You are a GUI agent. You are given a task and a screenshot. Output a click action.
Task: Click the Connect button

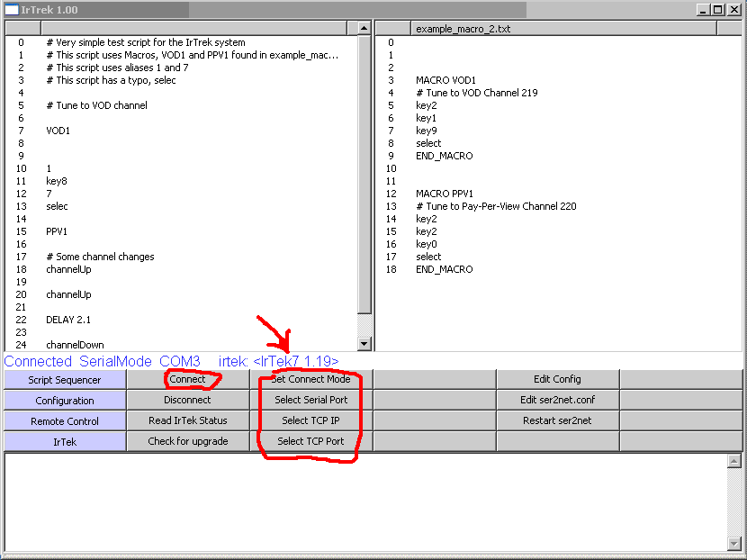188,379
